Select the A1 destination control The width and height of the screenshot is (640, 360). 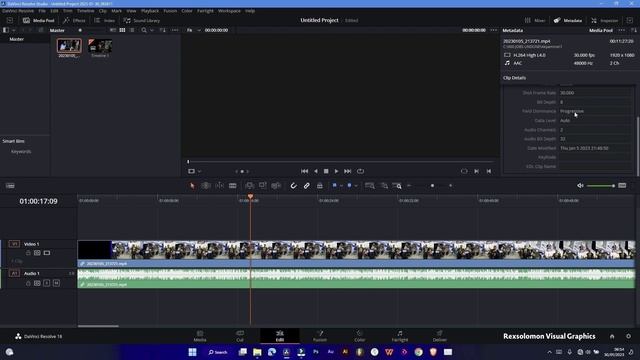[14, 273]
